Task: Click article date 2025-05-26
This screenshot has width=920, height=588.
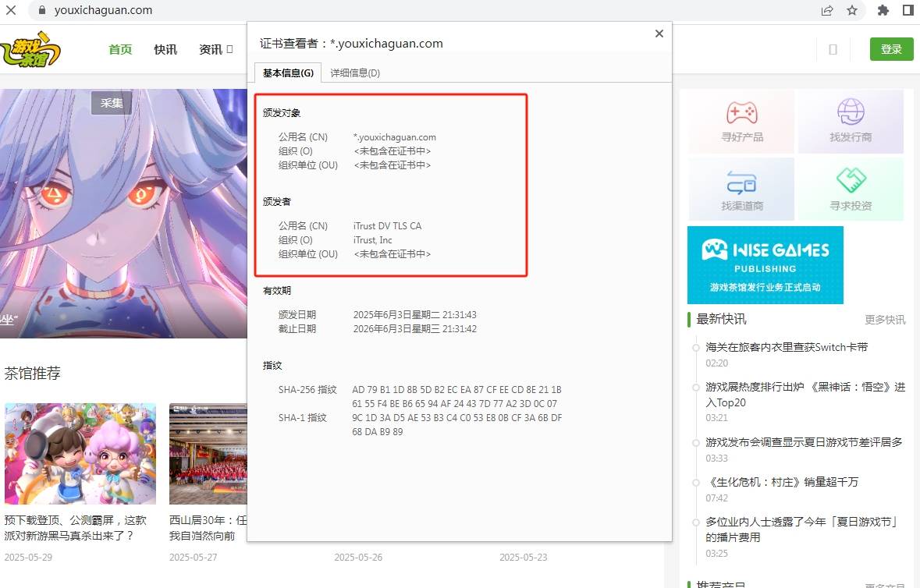Action: coord(358,557)
